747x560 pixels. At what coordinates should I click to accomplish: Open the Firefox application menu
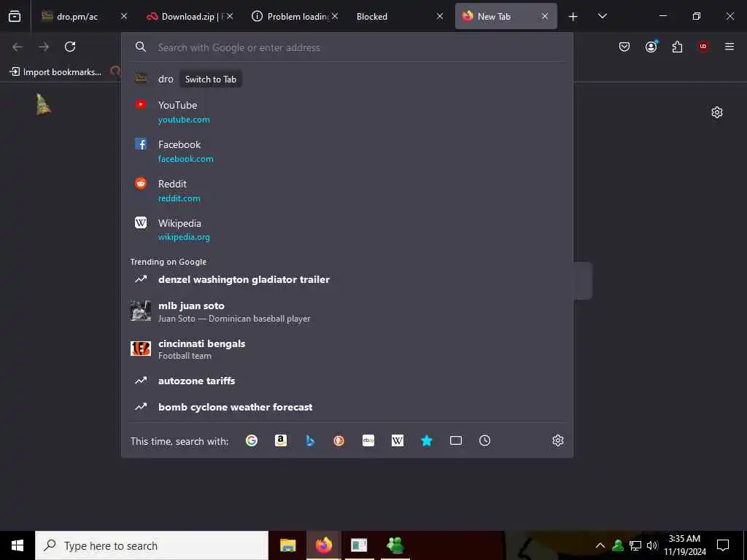point(729,47)
